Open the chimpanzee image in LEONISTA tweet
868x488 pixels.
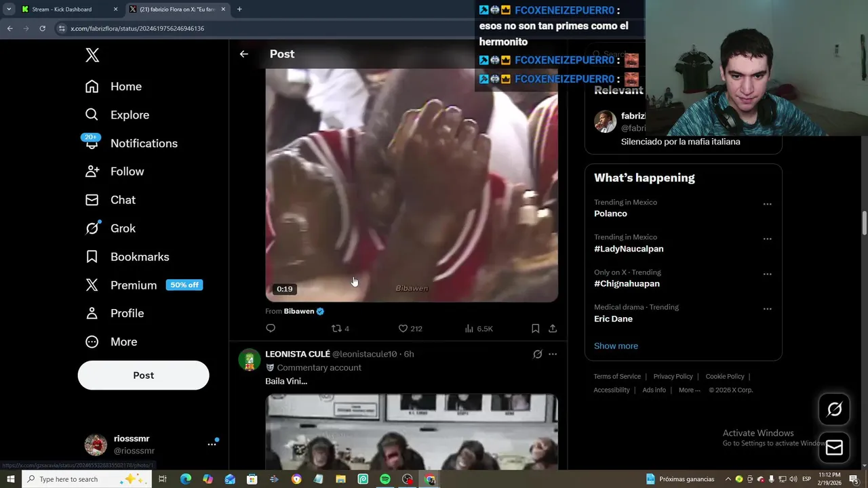pyautogui.click(x=412, y=432)
